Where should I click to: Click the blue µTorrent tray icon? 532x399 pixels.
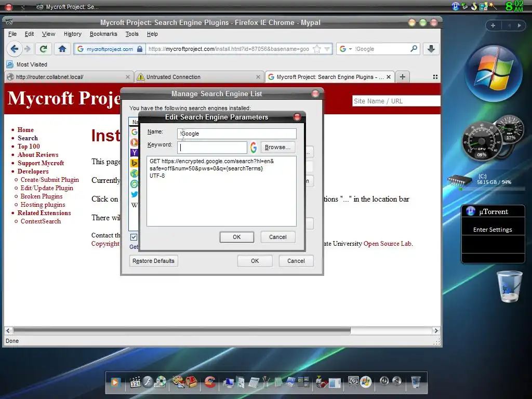(456, 6)
